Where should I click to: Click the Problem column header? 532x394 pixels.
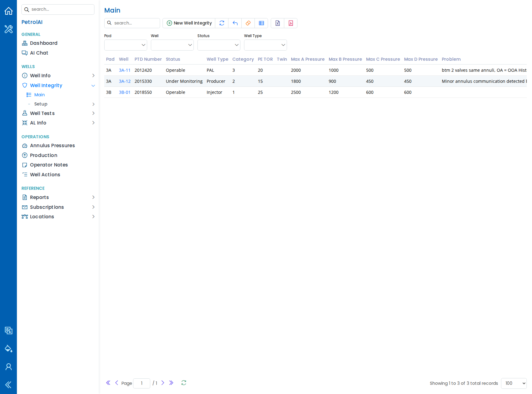tap(451, 59)
